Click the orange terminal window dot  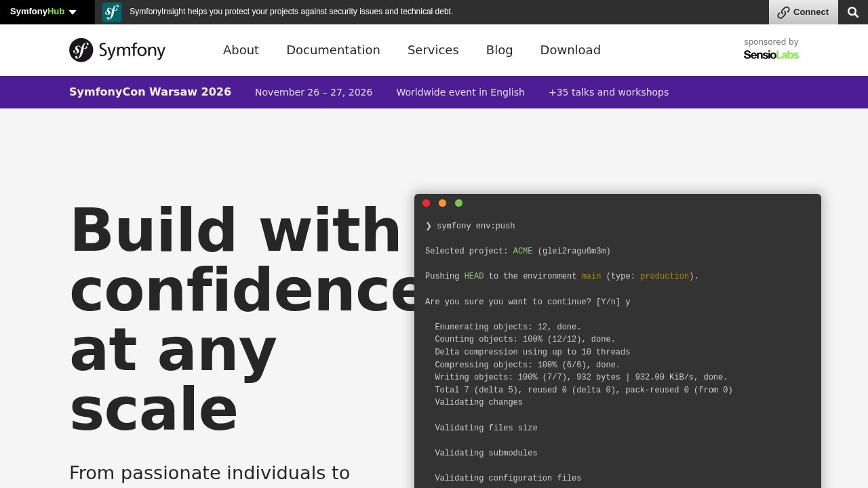(x=442, y=203)
